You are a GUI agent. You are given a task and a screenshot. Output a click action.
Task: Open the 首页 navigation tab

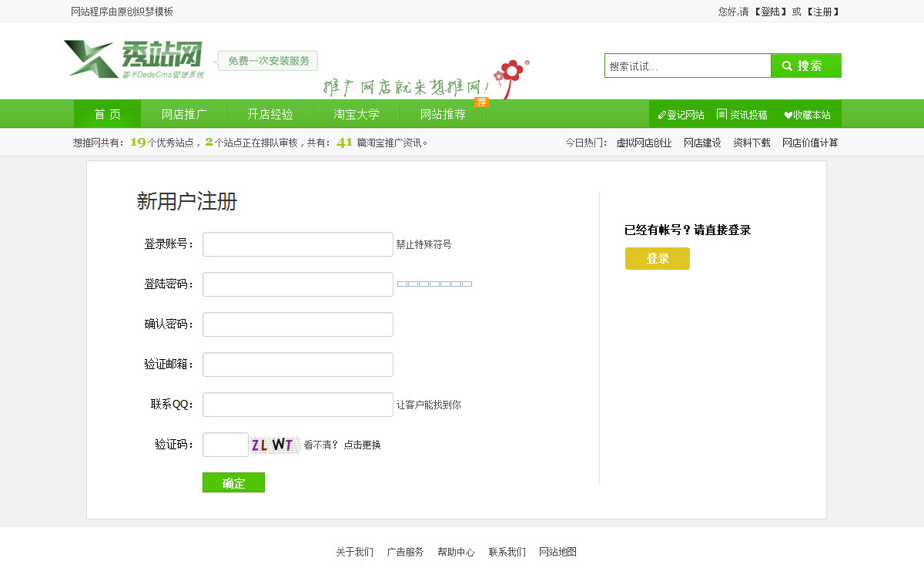click(x=107, y=114)
